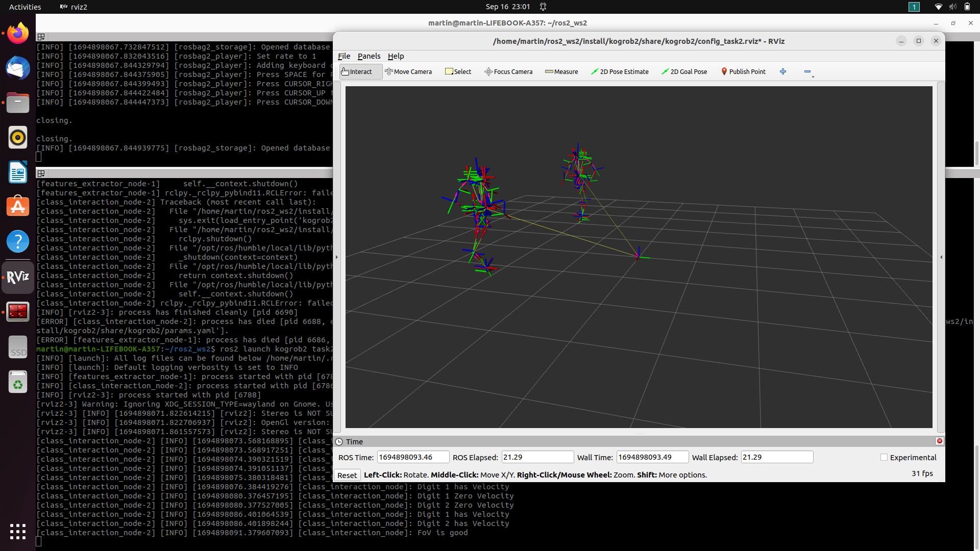The image size is (980, 551).
Task: Click the blue plus add-tool icon
Action: click(x=783, y=72)
